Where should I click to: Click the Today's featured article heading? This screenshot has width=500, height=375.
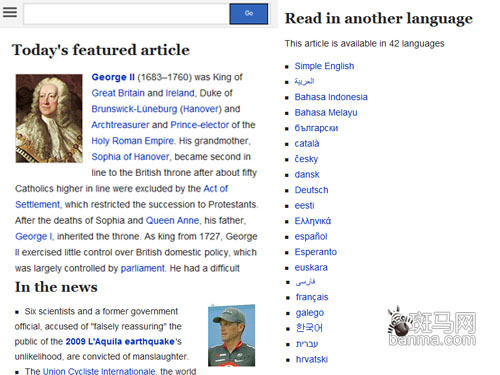pos(101,50)
